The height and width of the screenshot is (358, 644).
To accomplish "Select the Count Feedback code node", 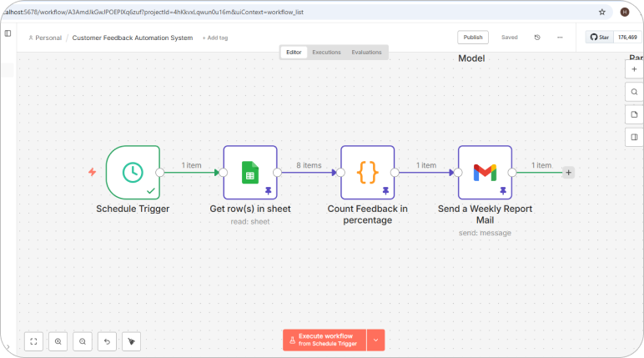I will [367, 172].
